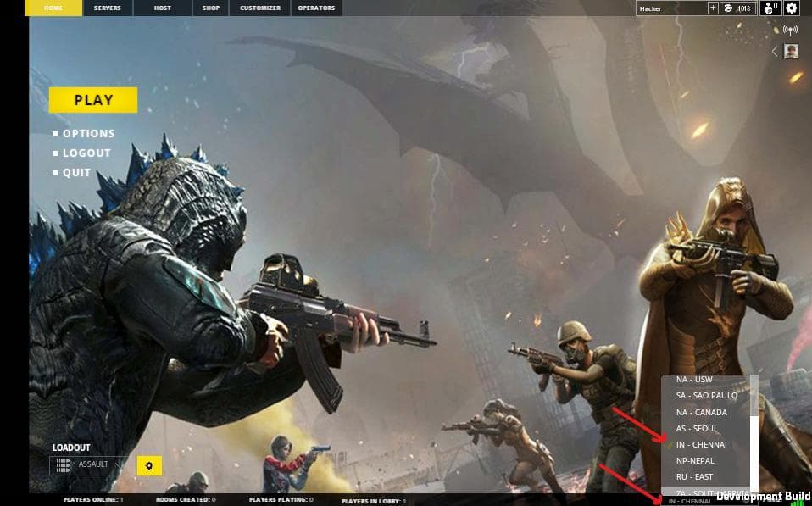Open the OPERATORS tab
This screenshot has height=506, width=812.
(x=316, y=8)
